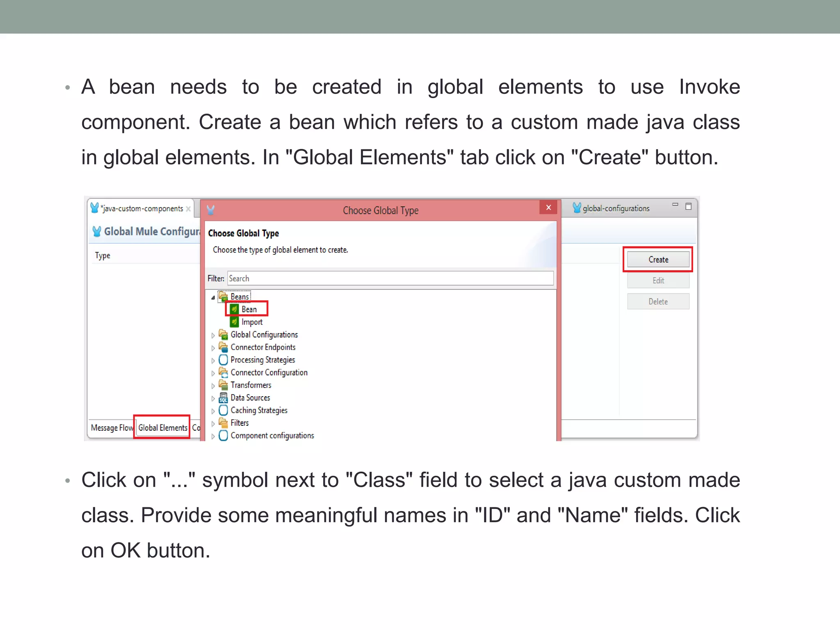Minimize the editor pane
The image size is (840, 630).
[x=675, y=204]
